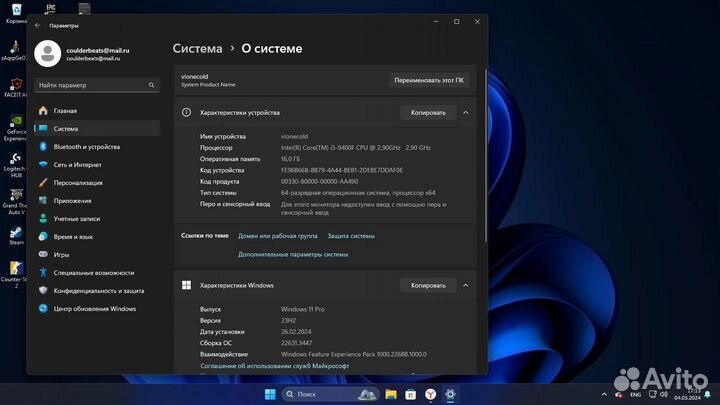
Task: Copy device specs with Копировать button
Action: 428,112
